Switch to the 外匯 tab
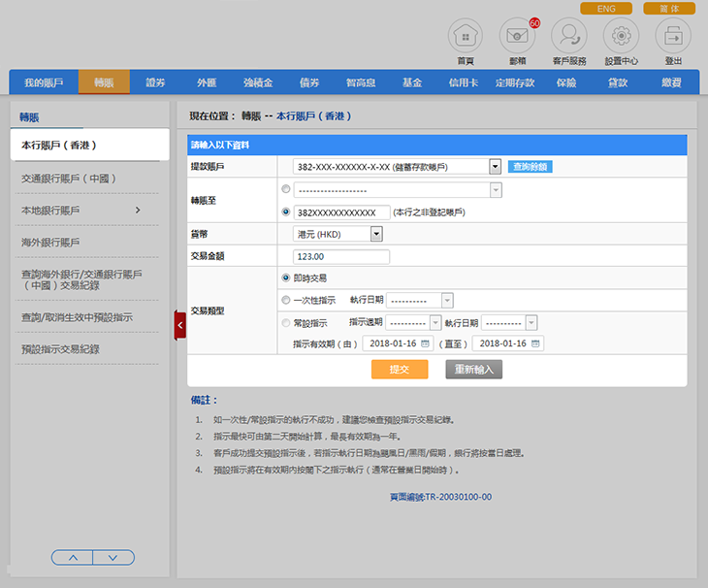The width and height of the screenshot is (708, 588). tap(207, 82)
